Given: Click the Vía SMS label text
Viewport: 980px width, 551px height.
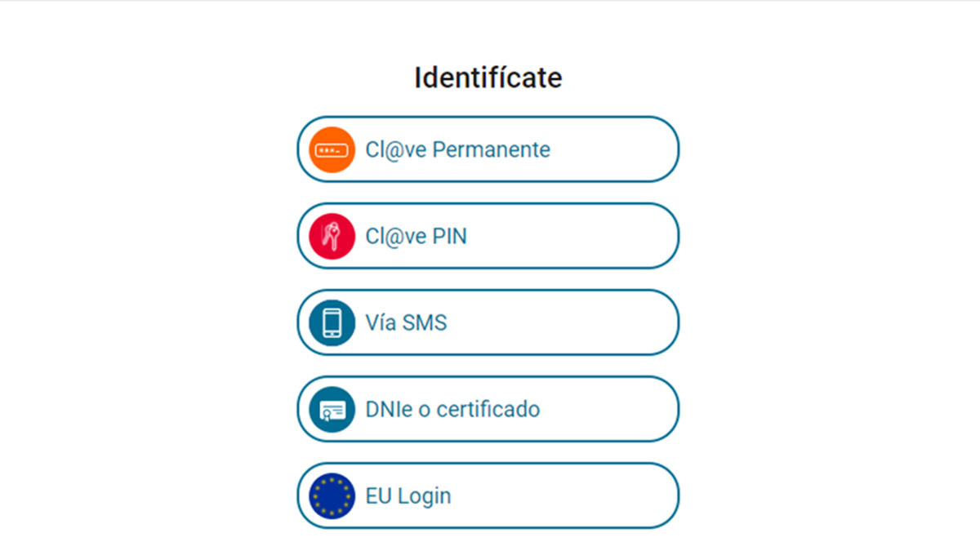Looking at the screenshot, I should click(x=405, y=322).
